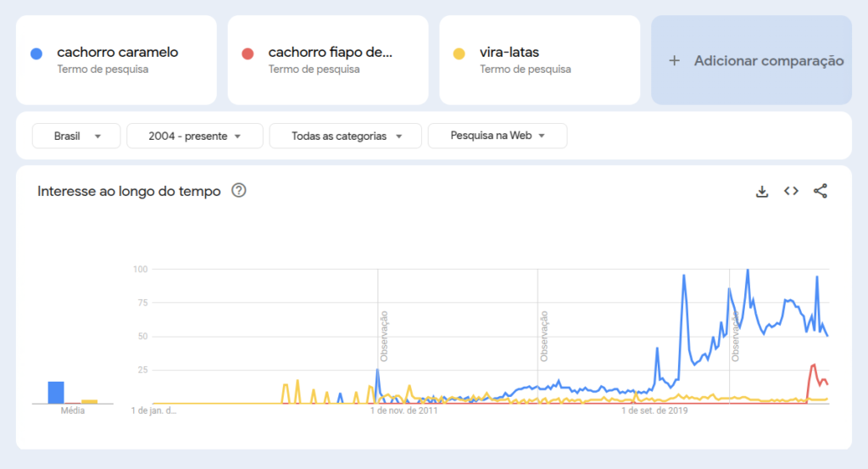Click the embed code icon
The width and height of the screenshot is (868, 469).
(x=791, y=192)
